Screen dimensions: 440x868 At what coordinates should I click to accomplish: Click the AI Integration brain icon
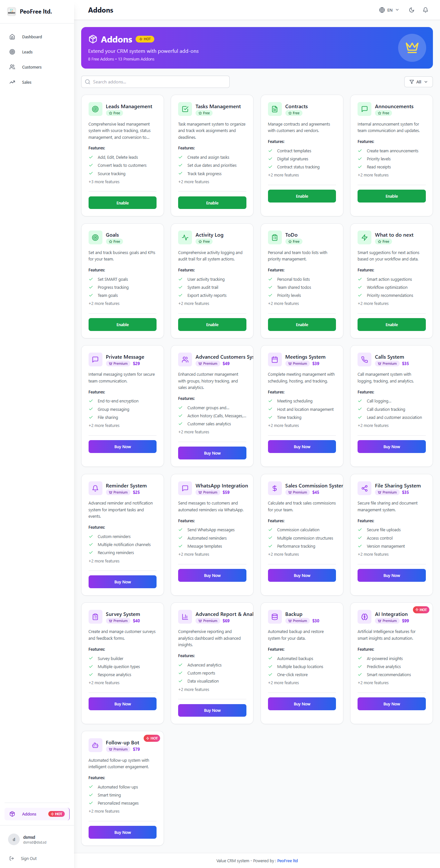[364, 617]
